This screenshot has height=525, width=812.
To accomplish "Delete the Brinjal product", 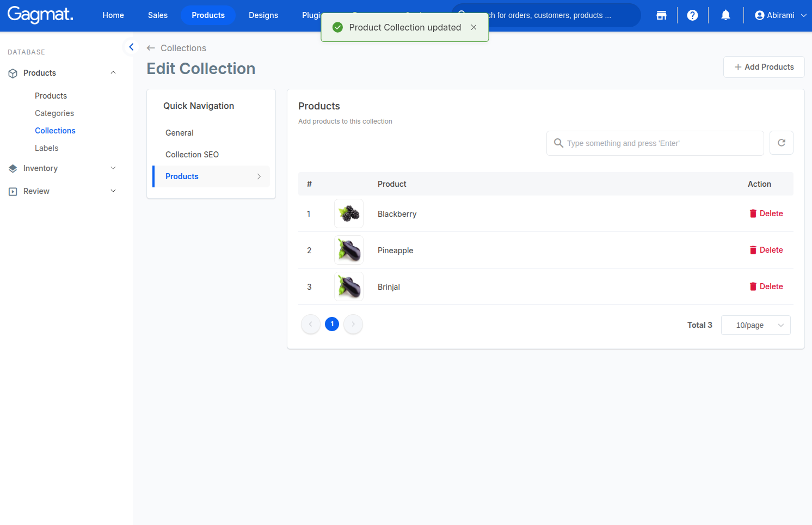I will click(x=766, y=286).
